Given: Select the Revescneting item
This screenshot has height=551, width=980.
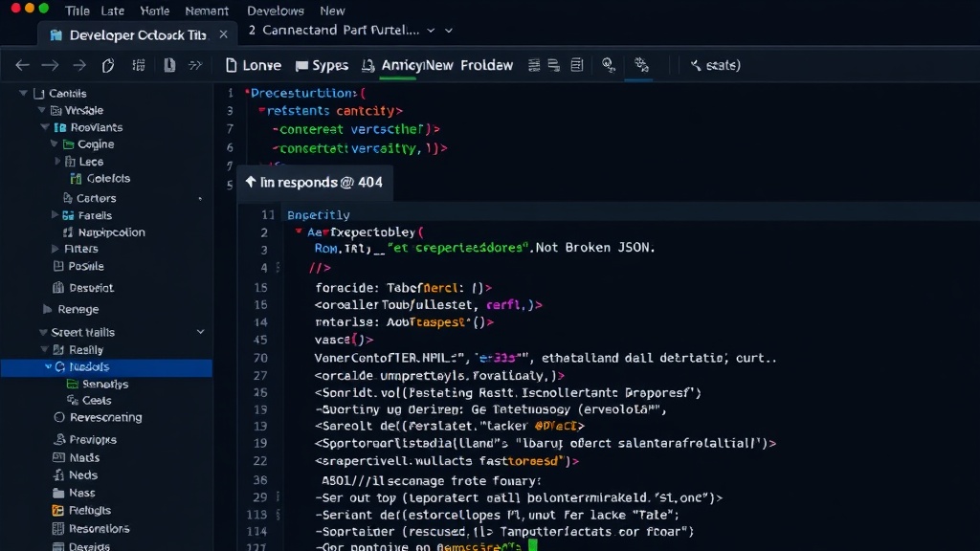Looking at the screenshot, I should point(98,417).
